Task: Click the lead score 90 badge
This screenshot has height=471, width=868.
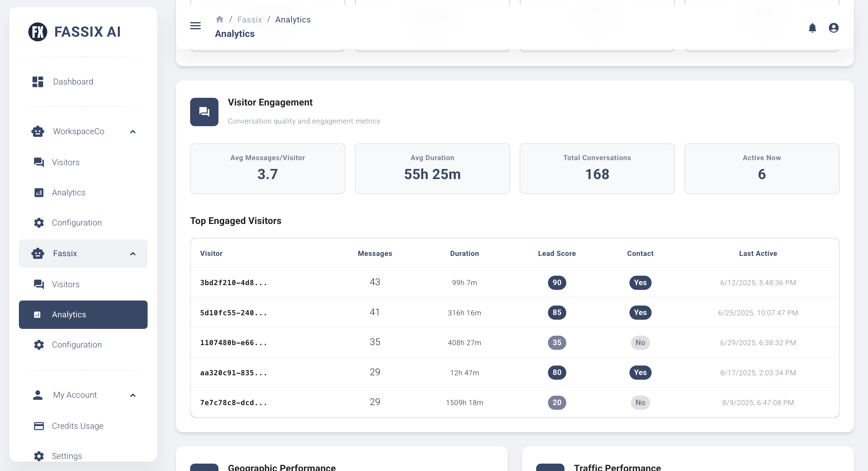Action: point(557,283)
